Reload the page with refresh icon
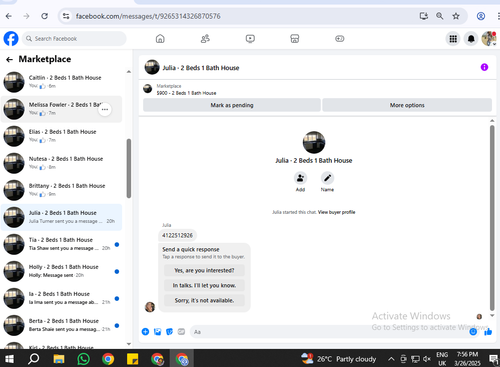This screenshot has height=367, width=500. (44, 16)
